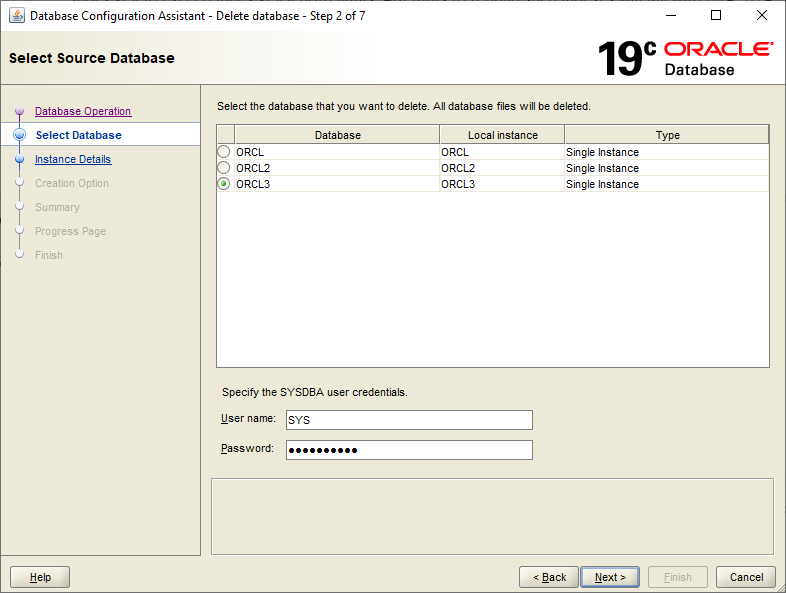786x593 pixels.
Task: Open the Instance Details step link
Action: click(73, 159)
